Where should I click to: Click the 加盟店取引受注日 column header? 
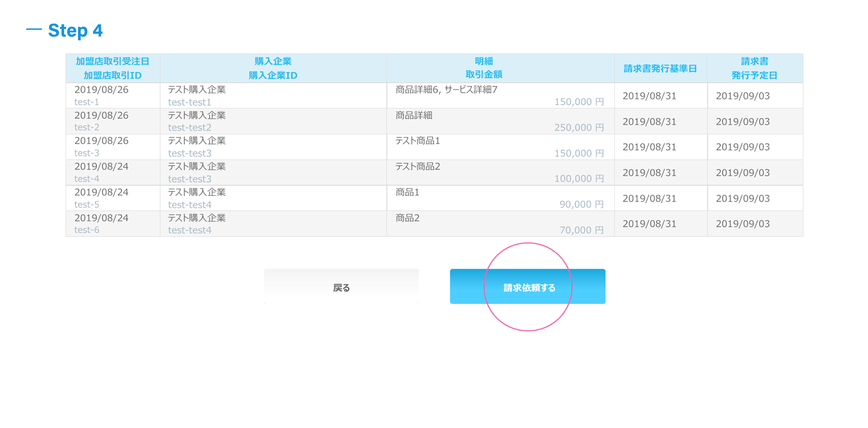click(113, 62)
